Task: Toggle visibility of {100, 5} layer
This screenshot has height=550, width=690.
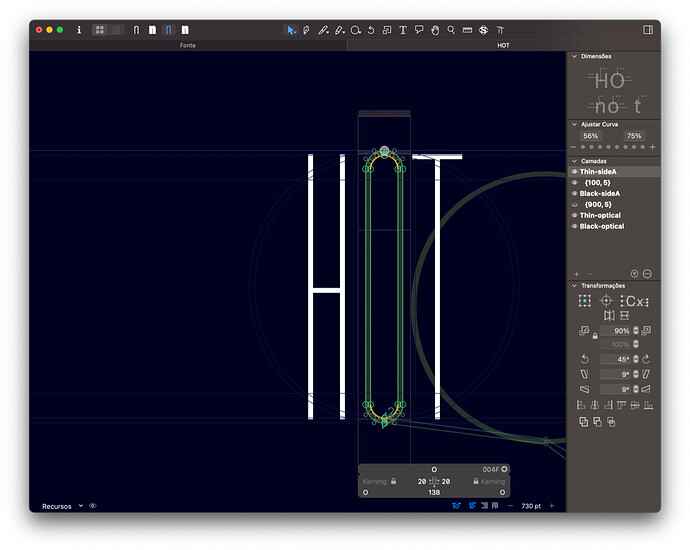Action: [574, 183]
